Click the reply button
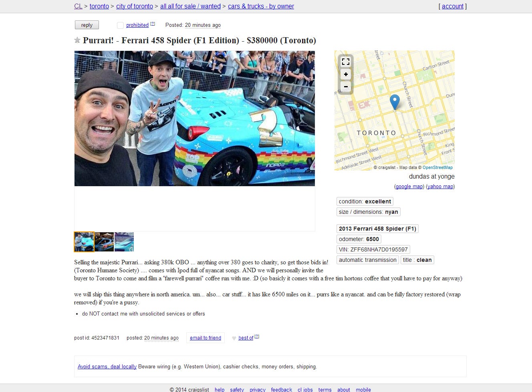Screen dimensions: 532x392 87,25
